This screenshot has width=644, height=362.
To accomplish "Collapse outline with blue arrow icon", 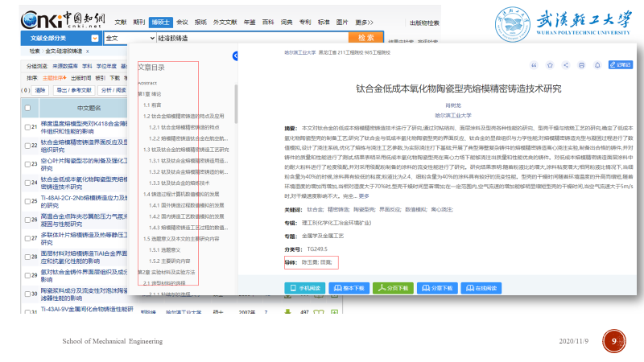I will 235,56.
